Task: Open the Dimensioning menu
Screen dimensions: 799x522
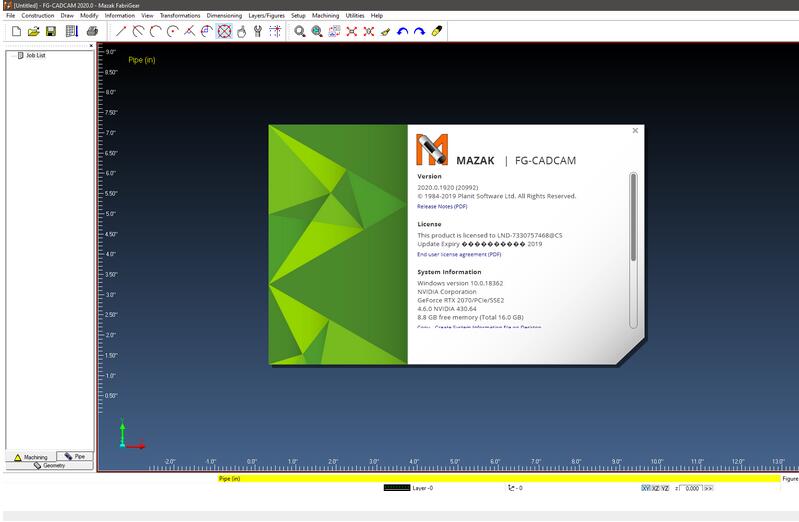Action: [224, 16]
